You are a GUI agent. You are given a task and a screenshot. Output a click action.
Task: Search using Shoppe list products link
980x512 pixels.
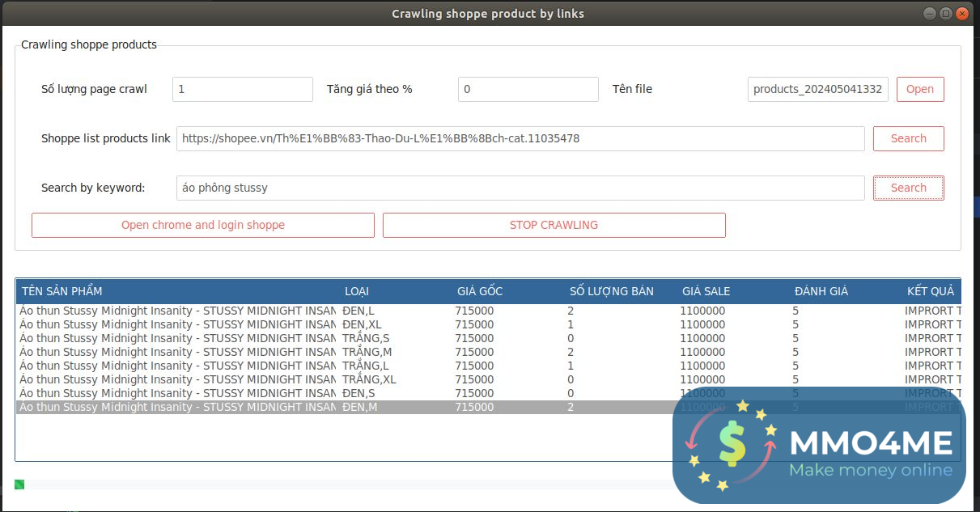point(908,138)
